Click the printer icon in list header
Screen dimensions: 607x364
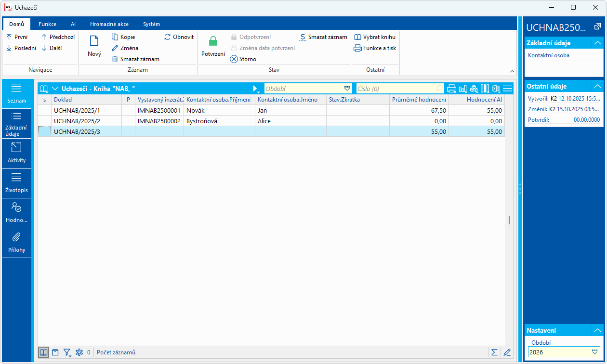(452, 89)
